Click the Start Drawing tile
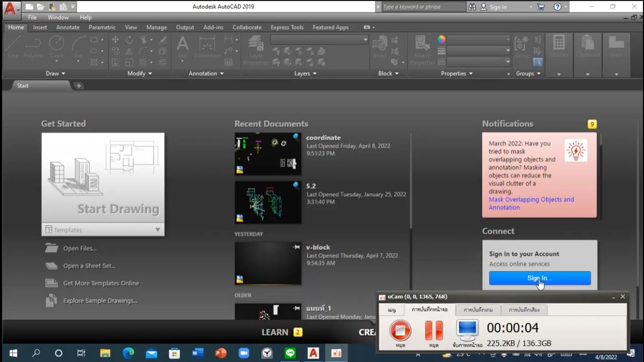 pos(103,178)
